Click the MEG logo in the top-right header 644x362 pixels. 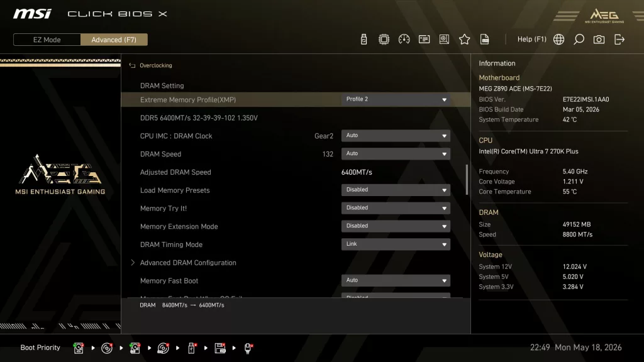(x=604, y=16)
